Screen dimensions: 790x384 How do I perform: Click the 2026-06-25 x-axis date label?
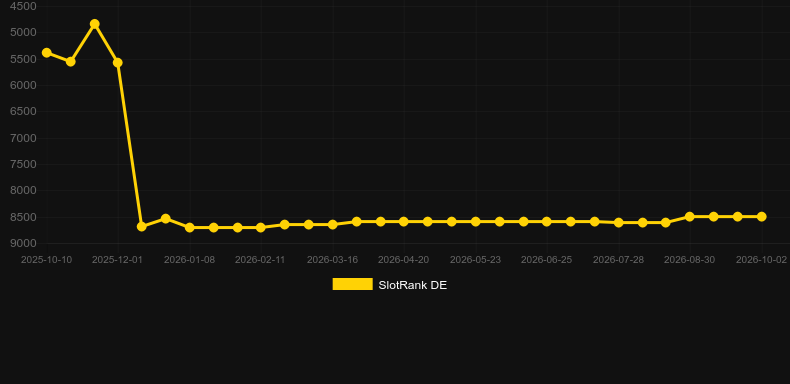coord(547,260)
